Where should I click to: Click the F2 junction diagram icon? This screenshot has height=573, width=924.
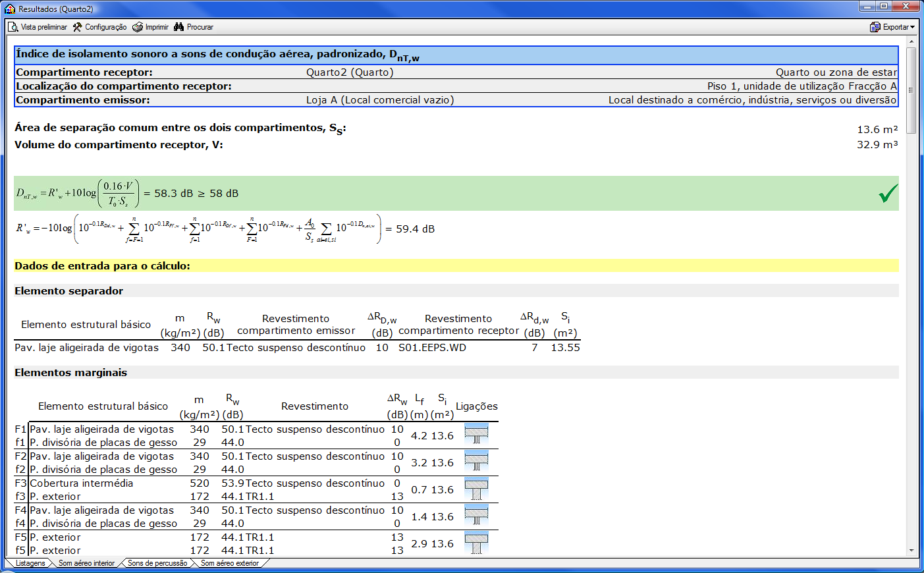click(476, 462)
